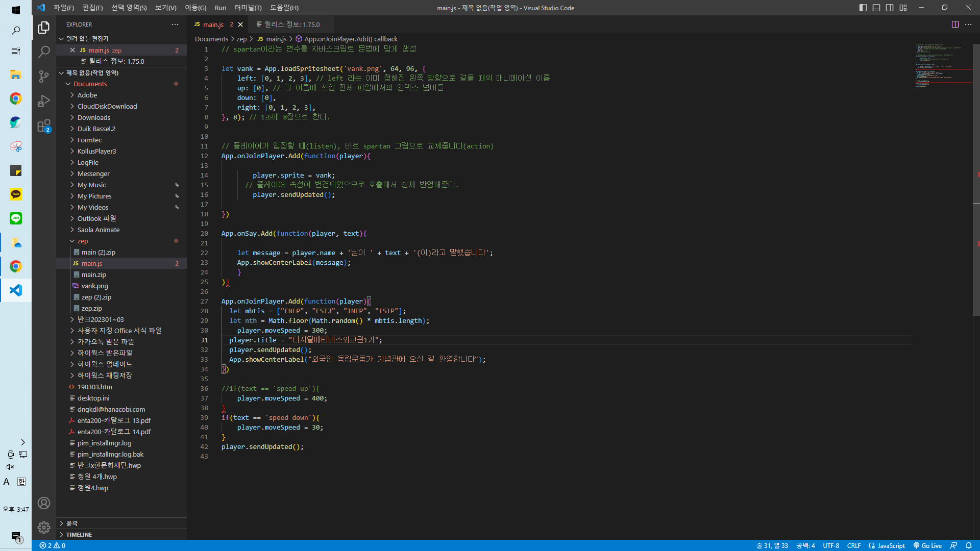Screen dimensions: 980x551
Task: Open the Search view in activity bar
Action: tap(44, 52)
